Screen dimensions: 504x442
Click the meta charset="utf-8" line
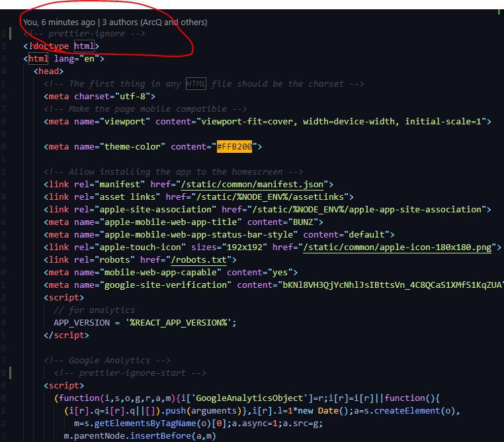100,97
